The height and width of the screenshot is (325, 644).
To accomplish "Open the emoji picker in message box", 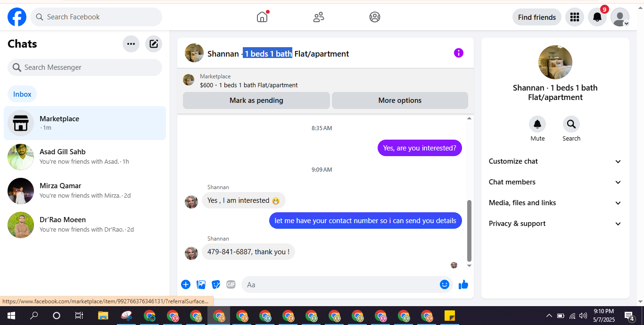I will tap(444, 284).
